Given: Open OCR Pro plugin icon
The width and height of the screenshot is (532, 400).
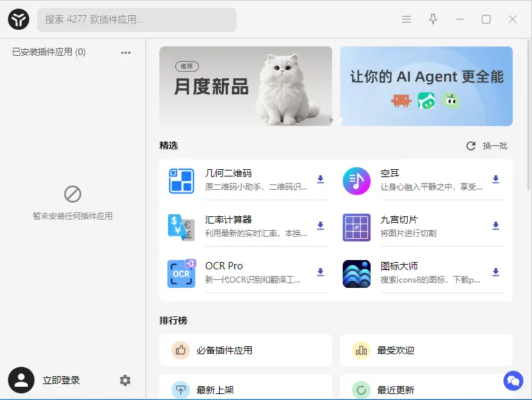Looking at the screenshot, I should coord(181,274).
